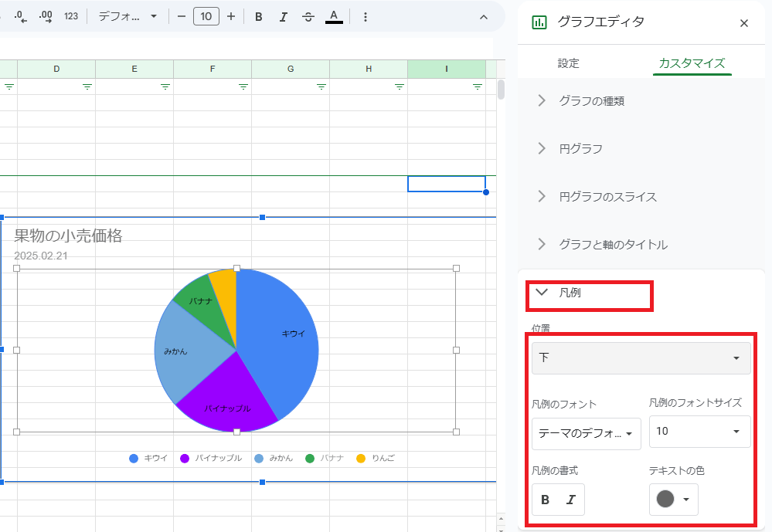Click the りんご legend entry
The height and width of the screenshot is (532, 772).
376,458
